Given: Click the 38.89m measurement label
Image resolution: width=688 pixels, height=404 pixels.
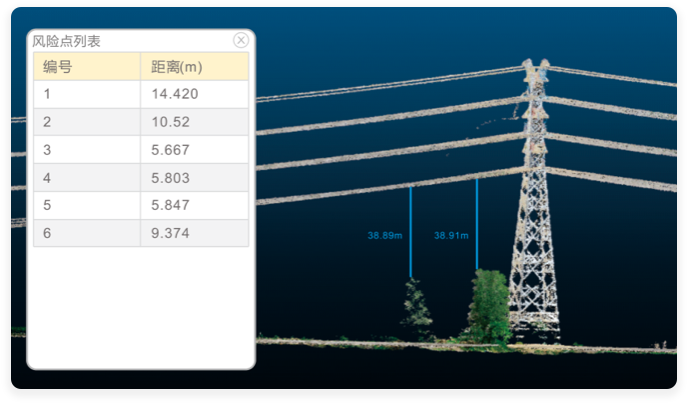Looking at the screenshot, I should (384, 236).
